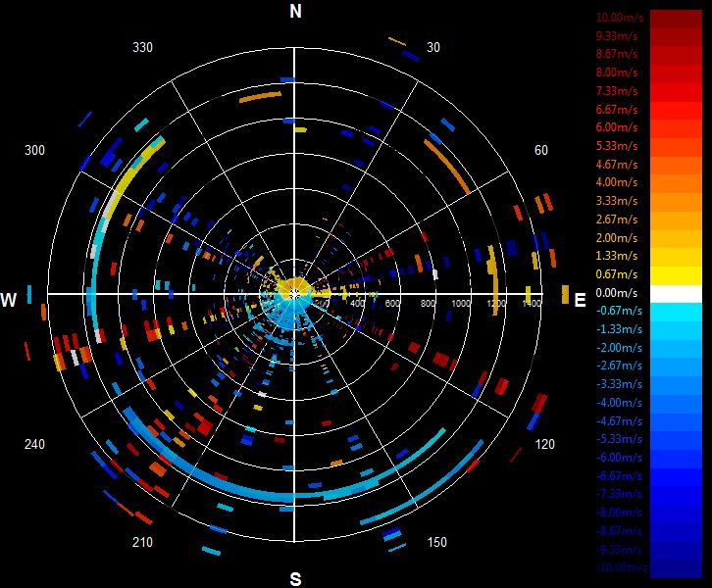Screen dimensions: 712x588
Task: Click the 1400 range ring label
Action: 532,303
